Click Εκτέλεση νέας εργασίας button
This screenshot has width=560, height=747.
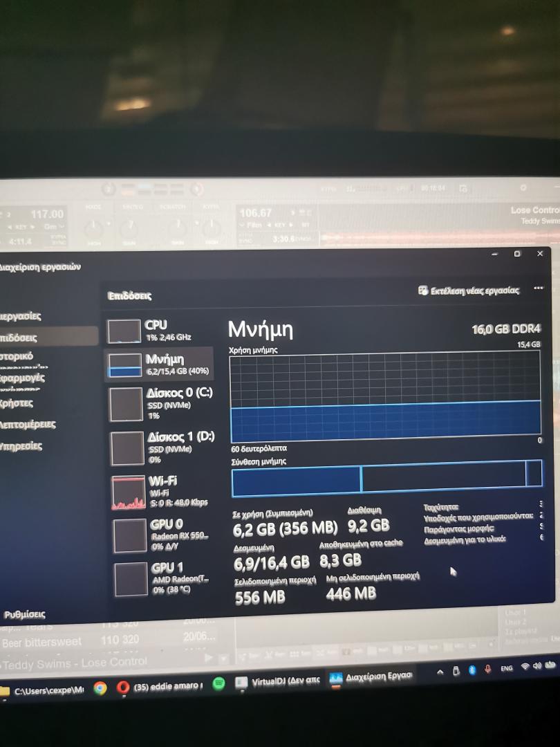tap(469, 290)
